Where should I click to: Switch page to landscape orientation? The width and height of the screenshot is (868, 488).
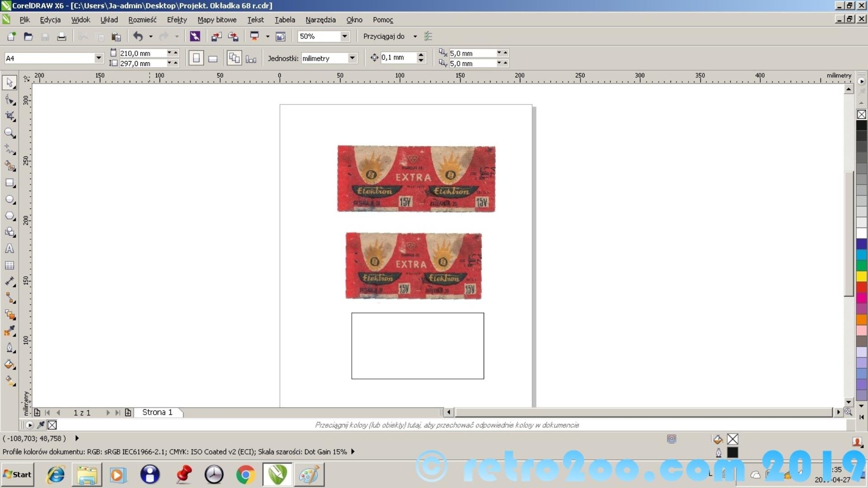click(x=213, y=59)
